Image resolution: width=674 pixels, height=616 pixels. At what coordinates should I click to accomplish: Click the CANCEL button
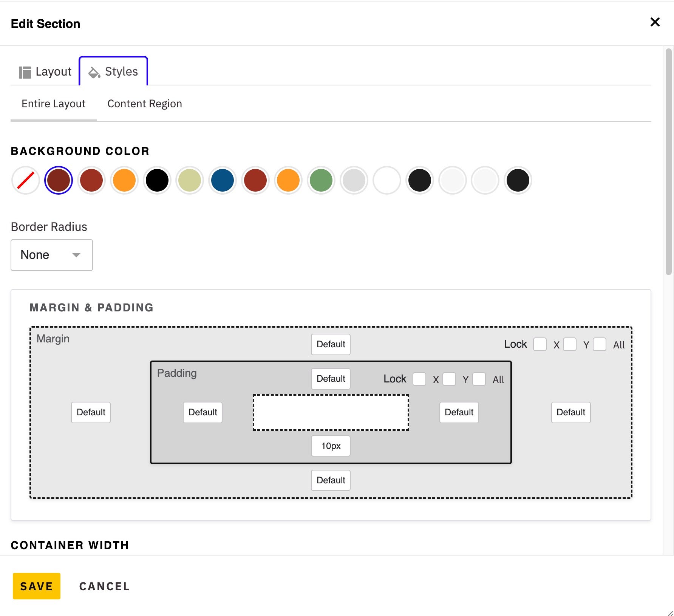tap(104, 587)
